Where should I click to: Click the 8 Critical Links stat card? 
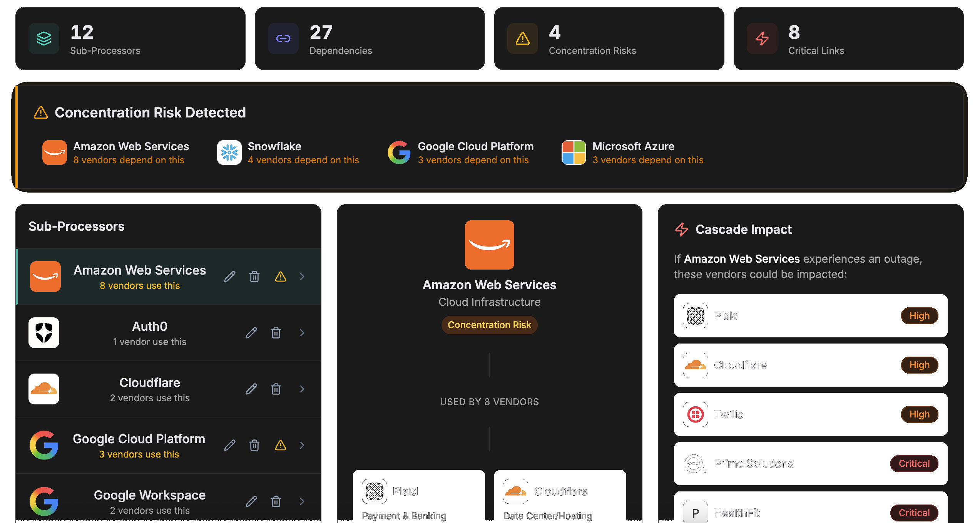[849, 39]
